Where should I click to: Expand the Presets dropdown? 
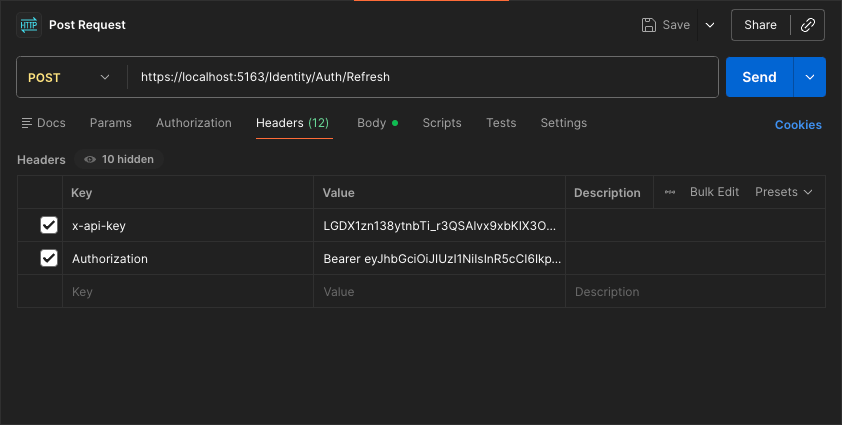[783, 192]
